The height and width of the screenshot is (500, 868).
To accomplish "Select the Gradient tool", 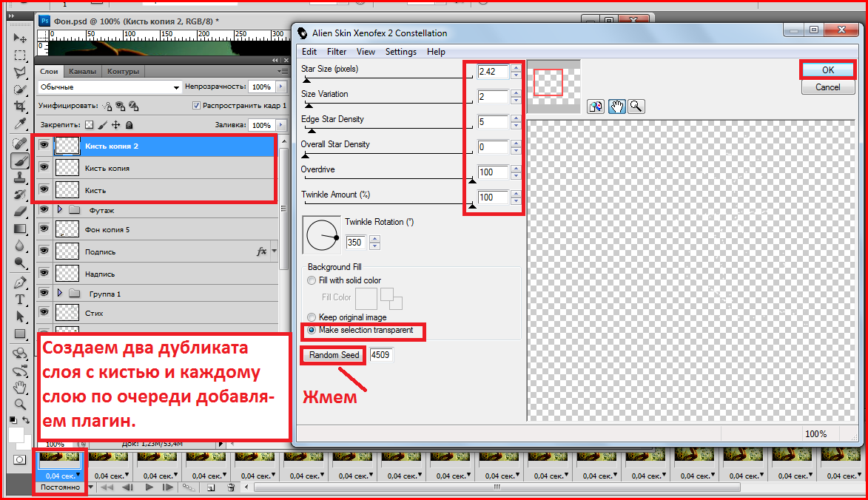I will 20,229.
